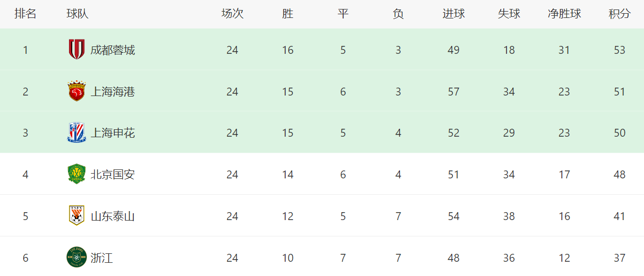Click the 北京国安 green team logo
644x276 pixels.
click(x=76, y=174)
